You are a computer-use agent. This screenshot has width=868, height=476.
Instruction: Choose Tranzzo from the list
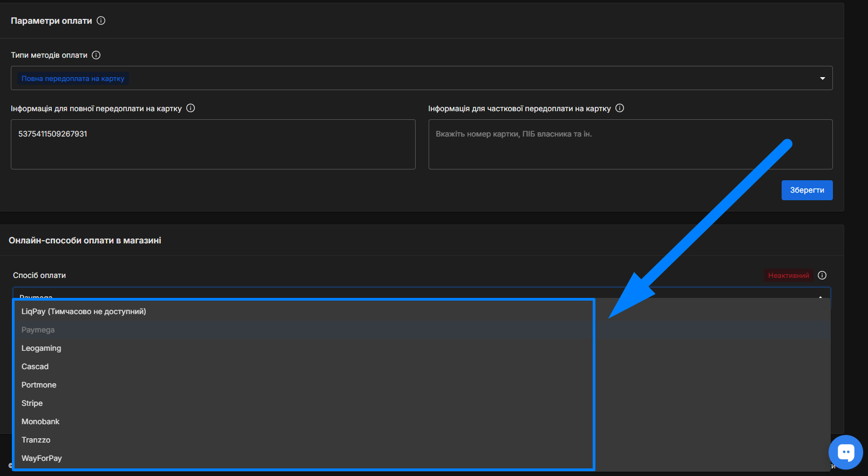tap(36, 440)
